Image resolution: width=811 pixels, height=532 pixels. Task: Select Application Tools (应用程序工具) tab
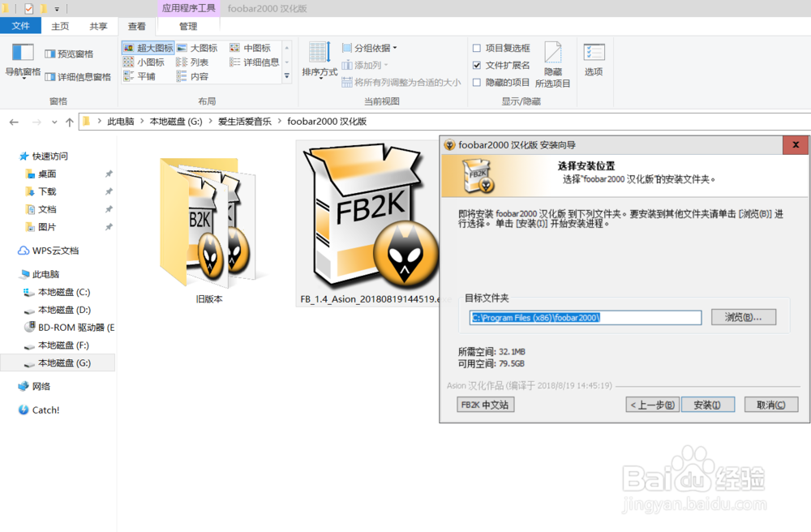pos(188,8)
